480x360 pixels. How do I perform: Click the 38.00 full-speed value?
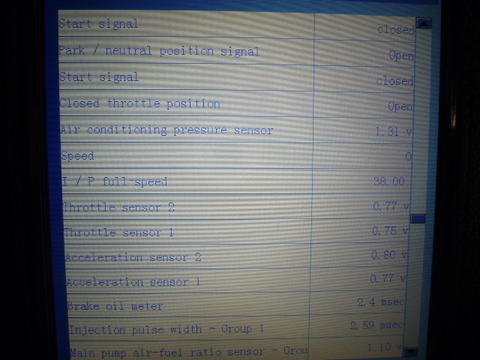coord(389,181)
